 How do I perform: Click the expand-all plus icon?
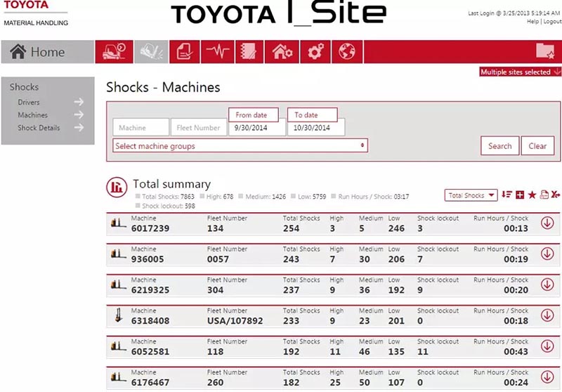coord(520,195)
